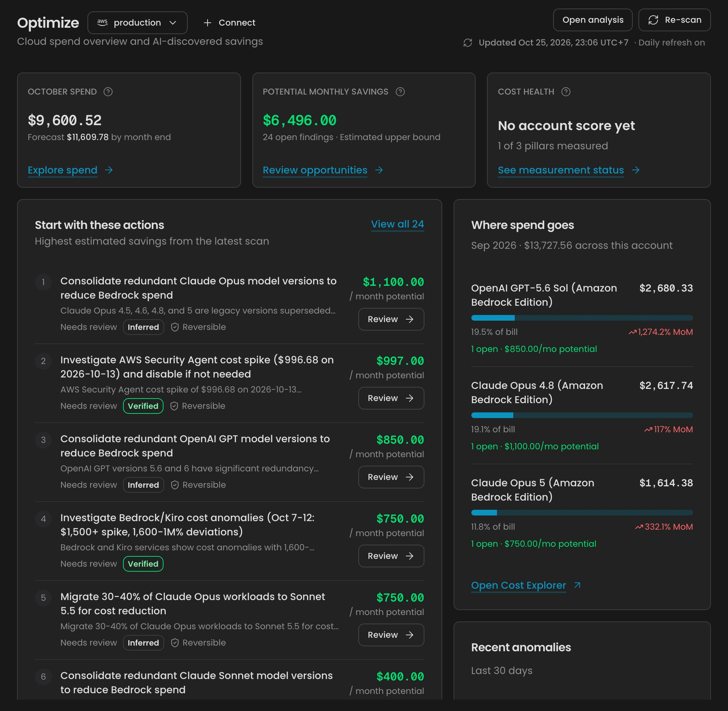Click arrow icon beside Explore spend
Image resolution: width=728 pixels, height=711 pixels.
pos(109,170)
